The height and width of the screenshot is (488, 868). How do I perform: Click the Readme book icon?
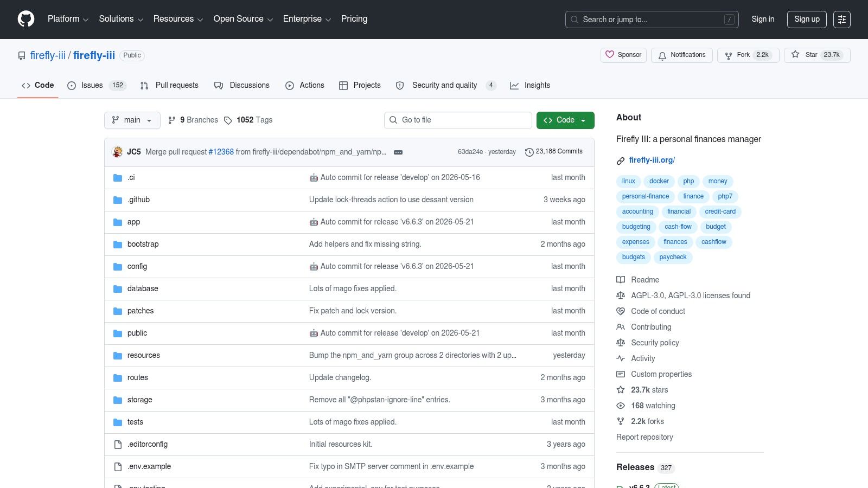pos(621,280)
